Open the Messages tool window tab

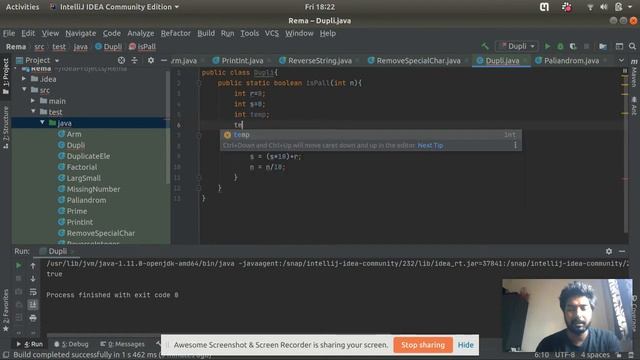(122, 344)
